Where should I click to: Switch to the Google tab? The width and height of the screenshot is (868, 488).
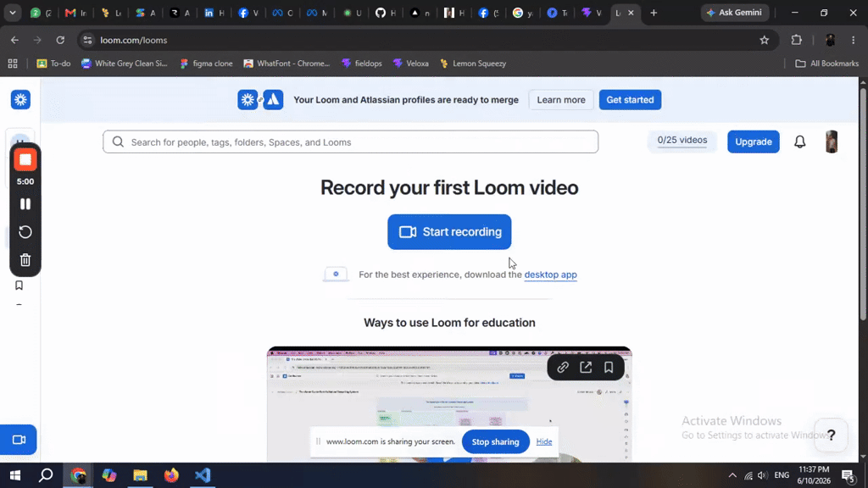pyautogui.click(x=522, y=13)
